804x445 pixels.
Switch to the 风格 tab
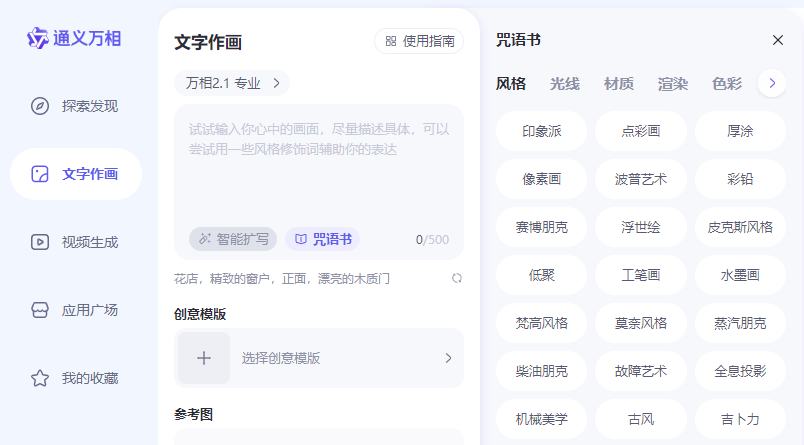pyautogui.click(x=511, y=84)
